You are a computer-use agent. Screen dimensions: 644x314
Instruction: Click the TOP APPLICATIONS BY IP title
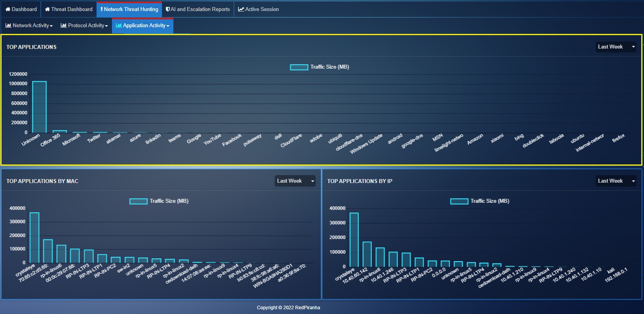tap(360, 181)
